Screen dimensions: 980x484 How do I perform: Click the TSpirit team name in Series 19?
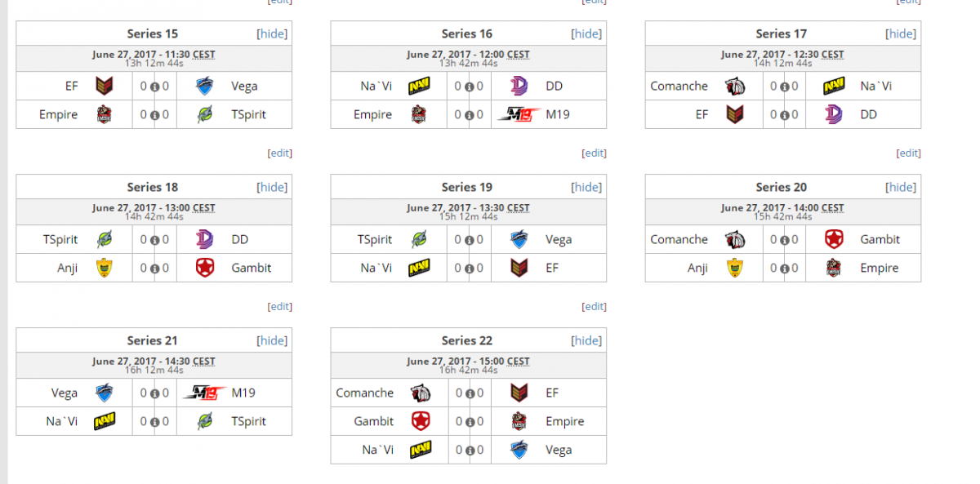pyautogui.click(x=375, y=239)
